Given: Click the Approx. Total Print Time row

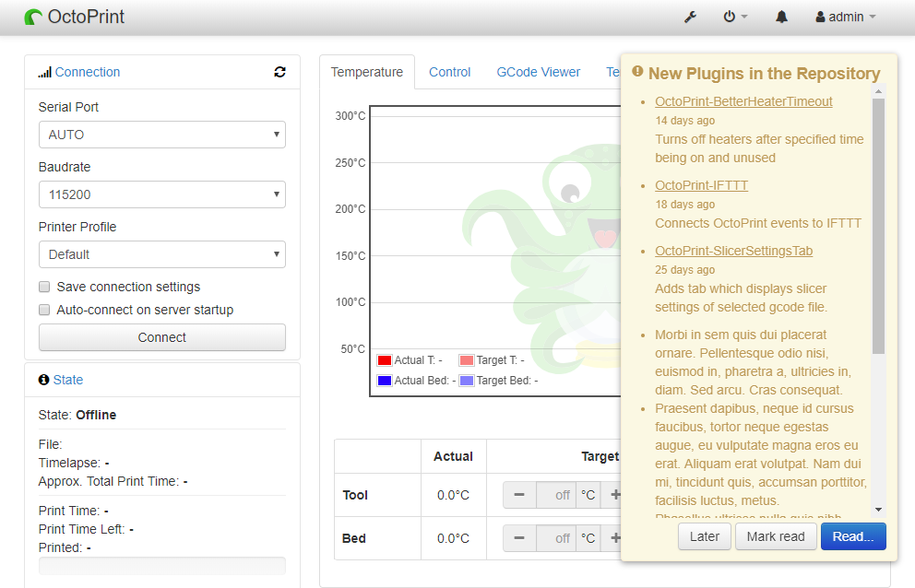Looking at the screenshot, I should coord(113,481).
